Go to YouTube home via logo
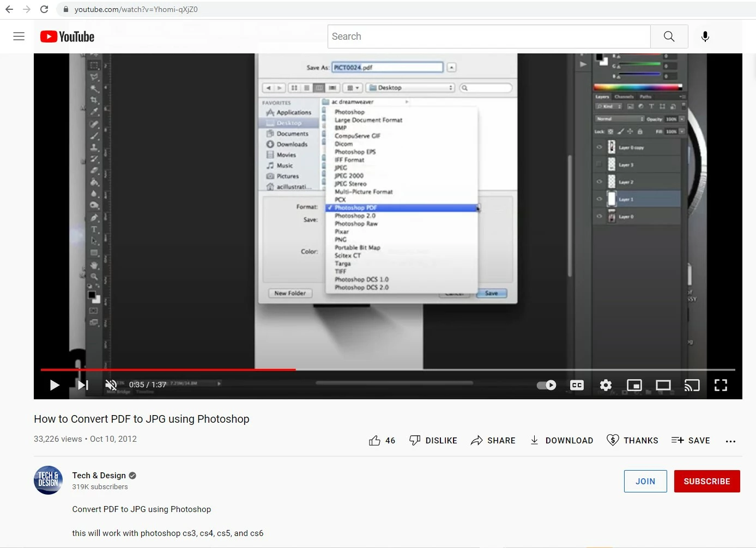 tap(67, 36)
